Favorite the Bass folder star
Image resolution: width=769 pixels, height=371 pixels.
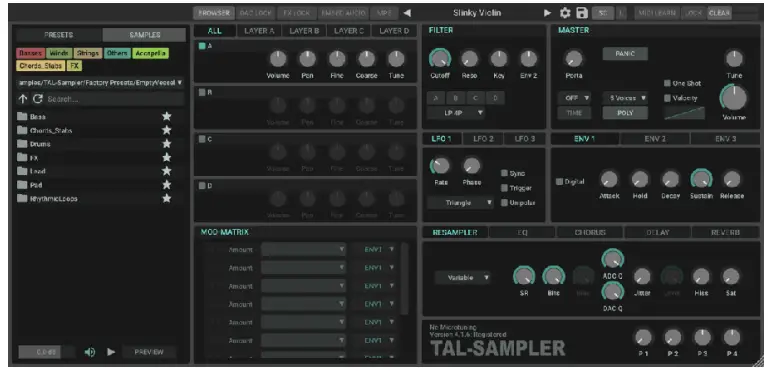167,117
